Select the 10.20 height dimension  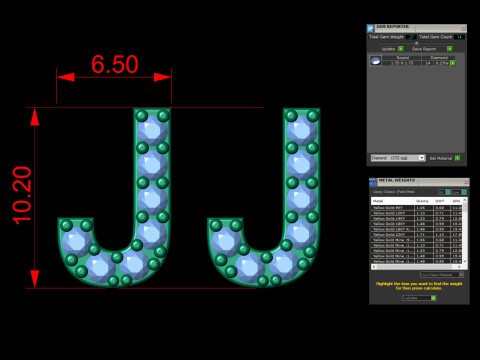22,195
